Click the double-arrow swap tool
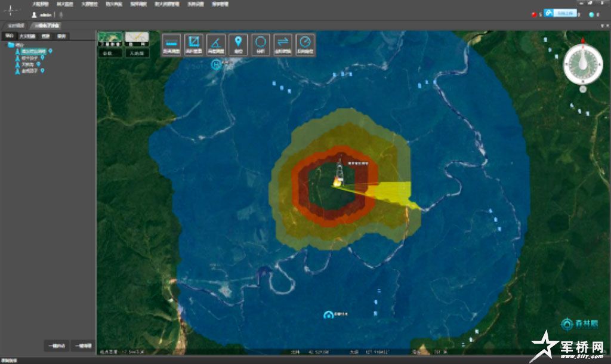 [283, 44]
